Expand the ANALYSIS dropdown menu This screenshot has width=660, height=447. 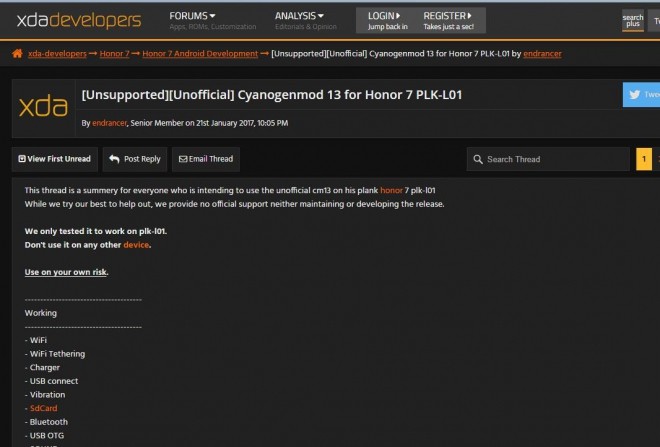tap(299, 16)
